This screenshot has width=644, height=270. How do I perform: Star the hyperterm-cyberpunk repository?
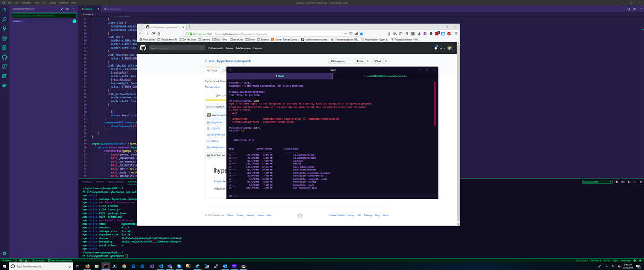359,61
